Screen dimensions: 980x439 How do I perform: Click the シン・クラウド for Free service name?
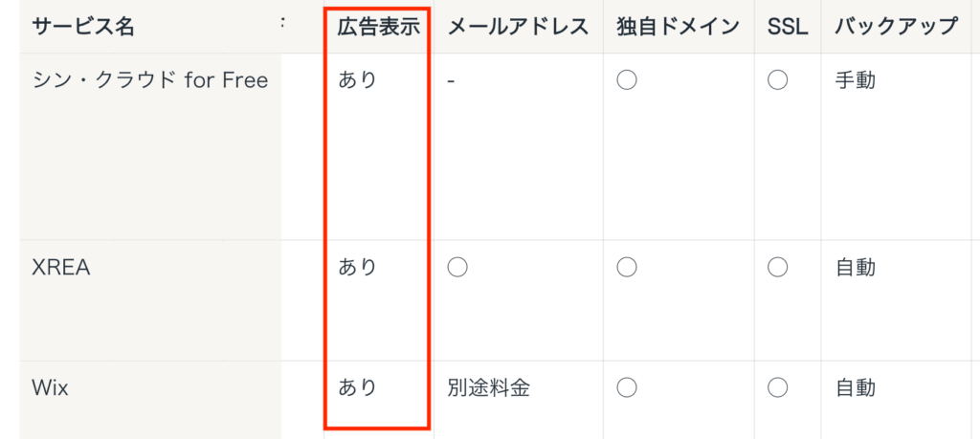[x=150, y=80]
